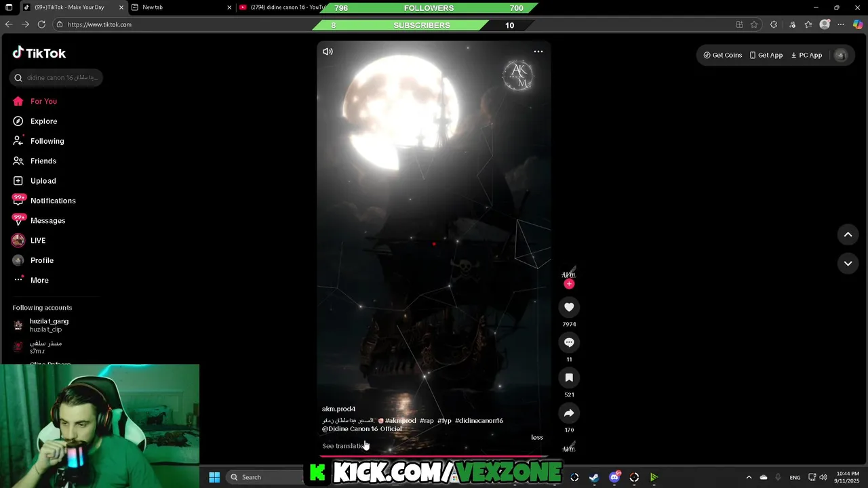Seek on the video progress bar
868x488 pixels.
pos(434,457)
